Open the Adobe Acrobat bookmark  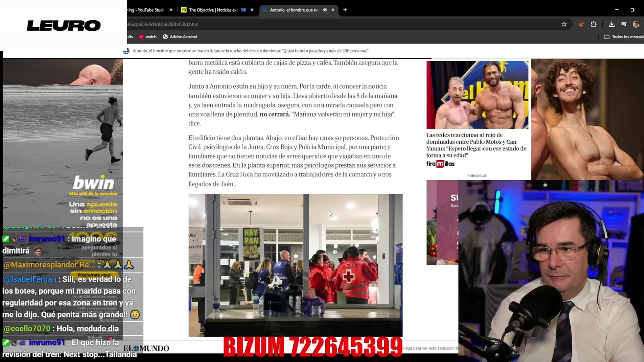pos(180,37)
